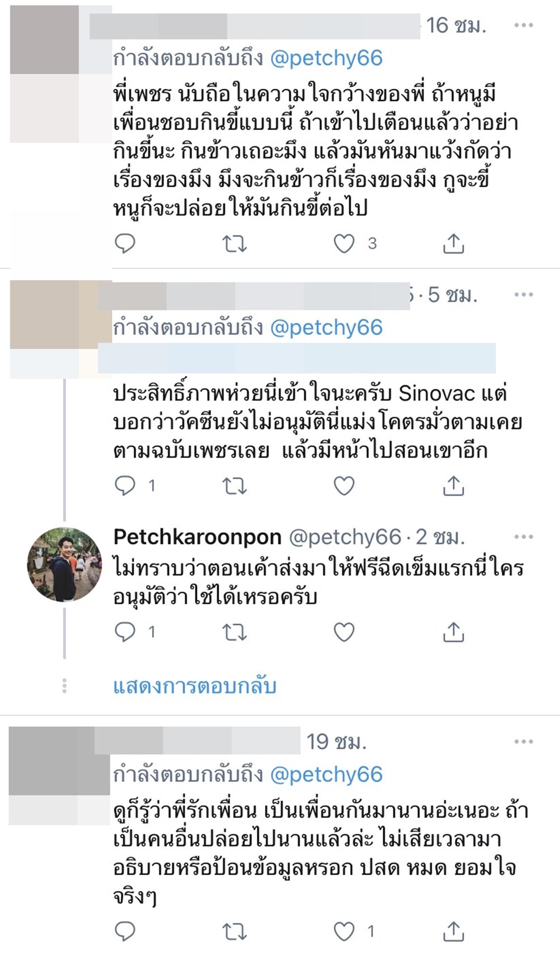Screen dimensions: 560x956
Task: Retweet the Sinovac tweet
Action: [234, 486]
